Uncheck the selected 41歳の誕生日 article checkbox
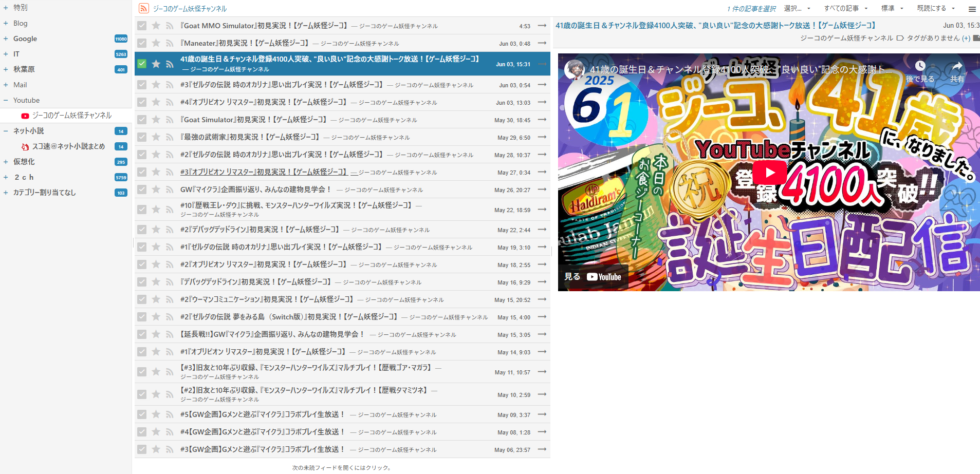This screenshot has height=474, width=980. coord(142,64)
